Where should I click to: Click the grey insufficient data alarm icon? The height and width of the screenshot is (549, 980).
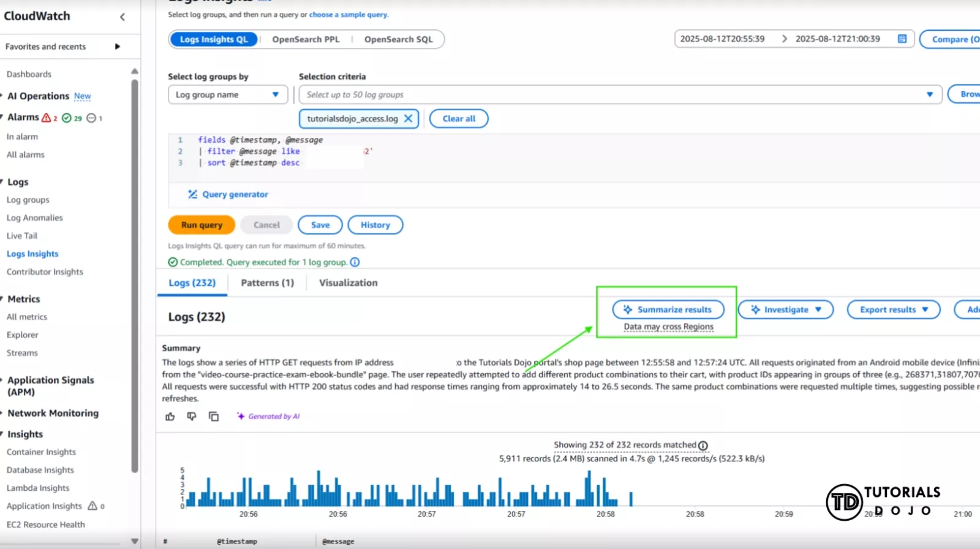tap(91, 118)
